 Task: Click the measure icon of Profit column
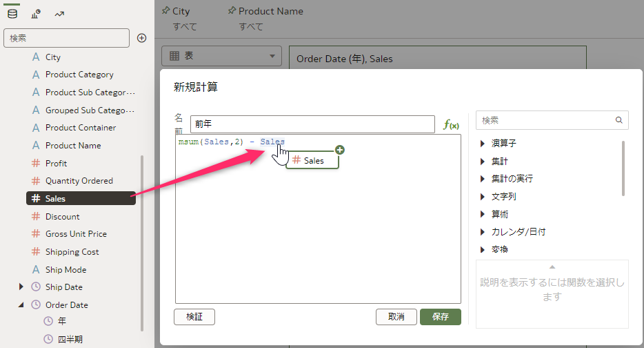tap(36, 164)
